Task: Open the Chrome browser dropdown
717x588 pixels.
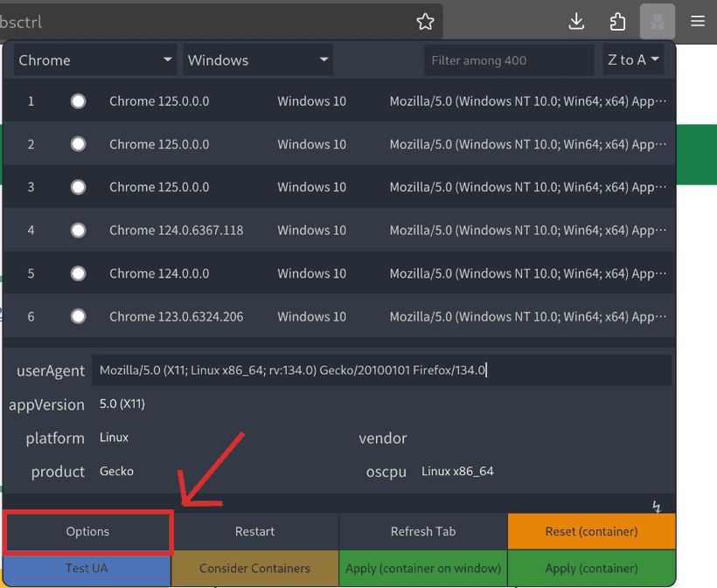Action: pyautogui.click(x=94, y=59)
